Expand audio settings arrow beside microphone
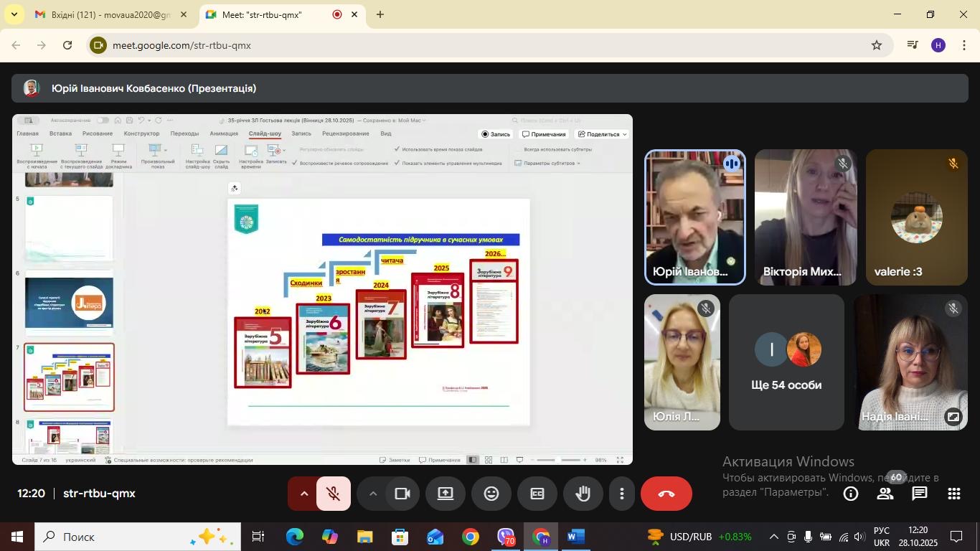The height and width of the screenshot is (551, 980). coord(303,494)
